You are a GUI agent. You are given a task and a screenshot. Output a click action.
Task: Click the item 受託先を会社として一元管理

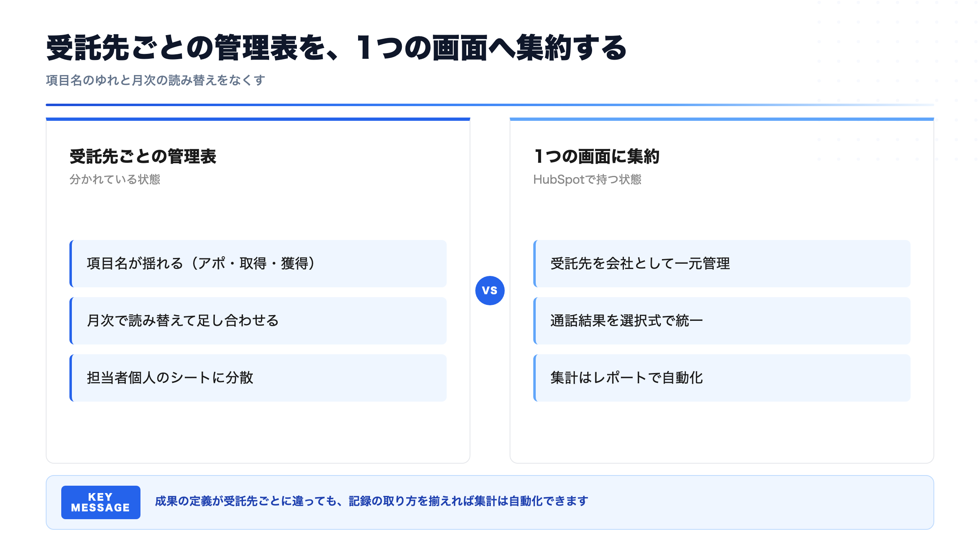pos(722,264)
